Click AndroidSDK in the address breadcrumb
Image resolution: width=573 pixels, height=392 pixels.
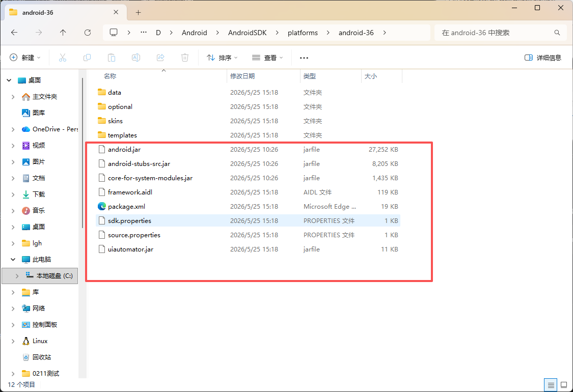pos(248,33)
